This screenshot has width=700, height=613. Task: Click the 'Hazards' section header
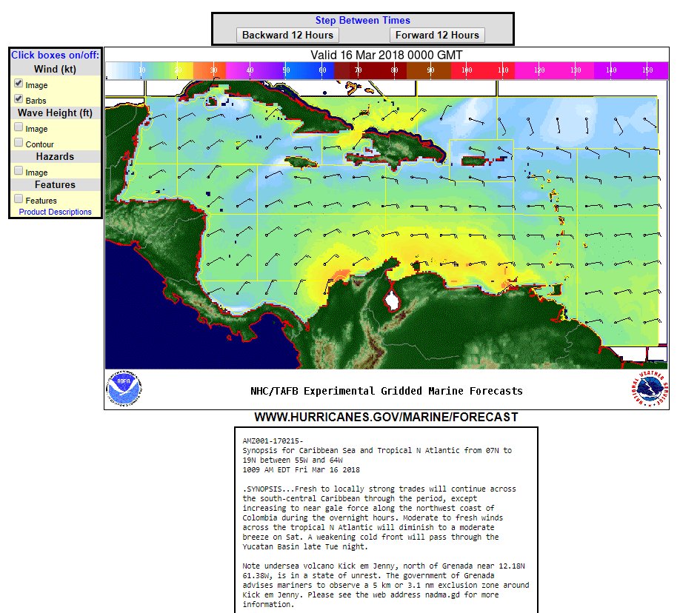pyautogui.click(x=56, y=157)
